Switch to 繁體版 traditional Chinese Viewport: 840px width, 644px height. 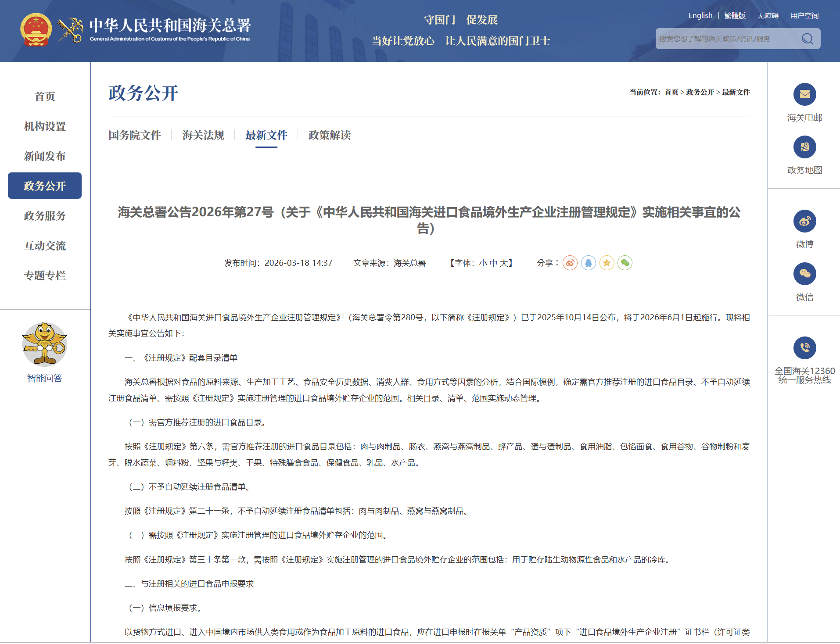(735, 16)
